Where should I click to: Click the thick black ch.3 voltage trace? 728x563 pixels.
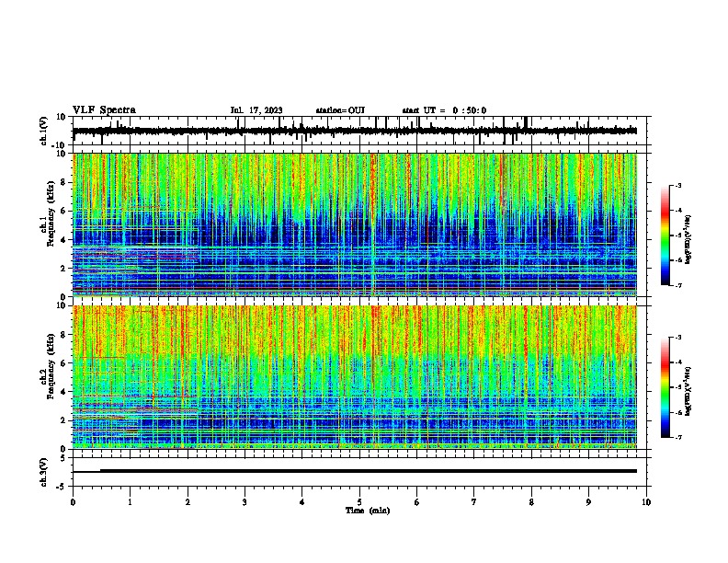tap(369, 471)
